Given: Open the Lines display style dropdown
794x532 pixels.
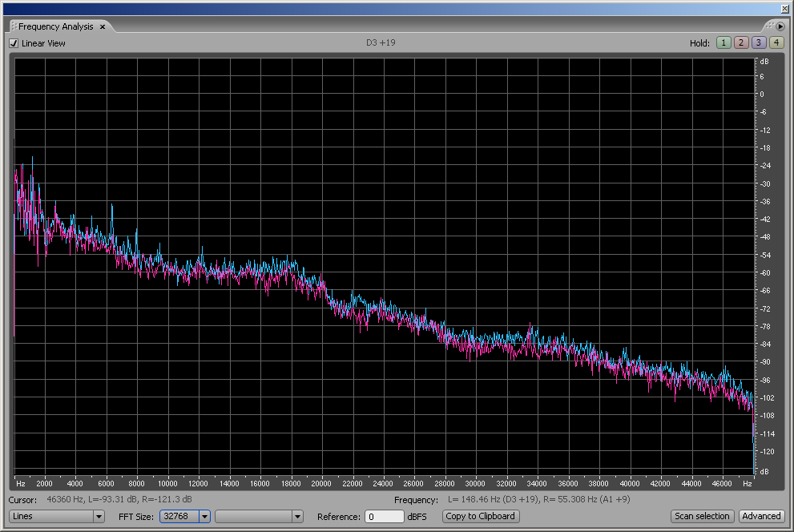Looking at the screenshot, I should point(99,517).
